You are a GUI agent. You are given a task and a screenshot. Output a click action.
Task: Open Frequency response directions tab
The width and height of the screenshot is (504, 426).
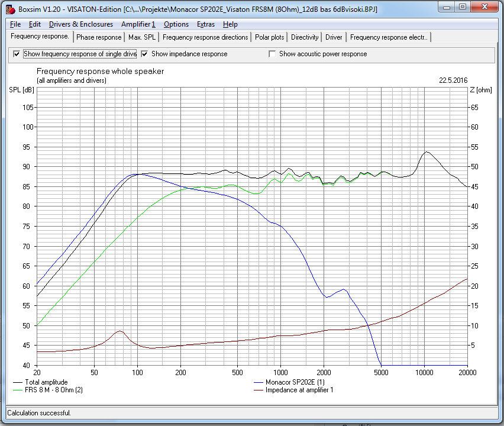click(x=205, y=37)
